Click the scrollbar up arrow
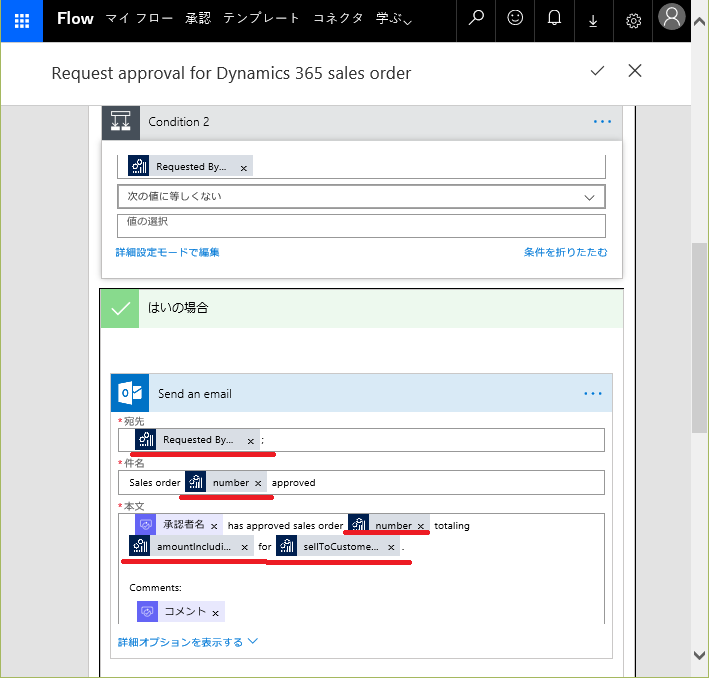Viewport: 709px width, 678px height. click(700, 22)
